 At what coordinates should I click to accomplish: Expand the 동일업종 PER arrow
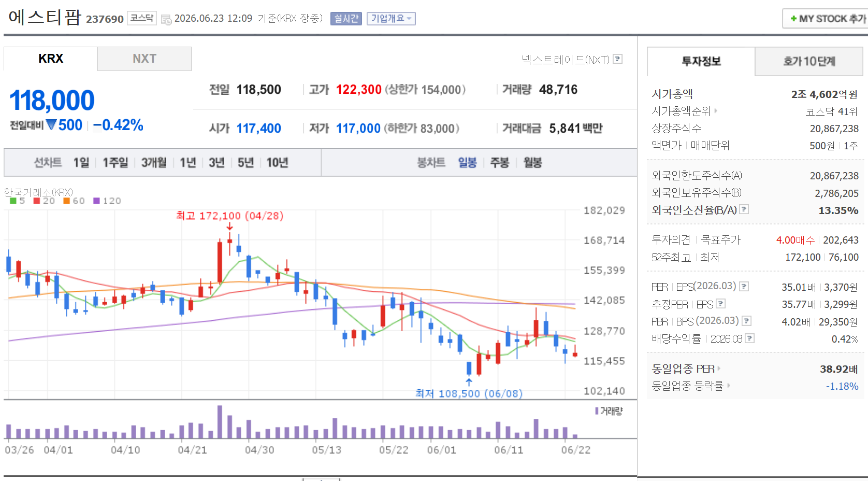[x=719, y=369]
